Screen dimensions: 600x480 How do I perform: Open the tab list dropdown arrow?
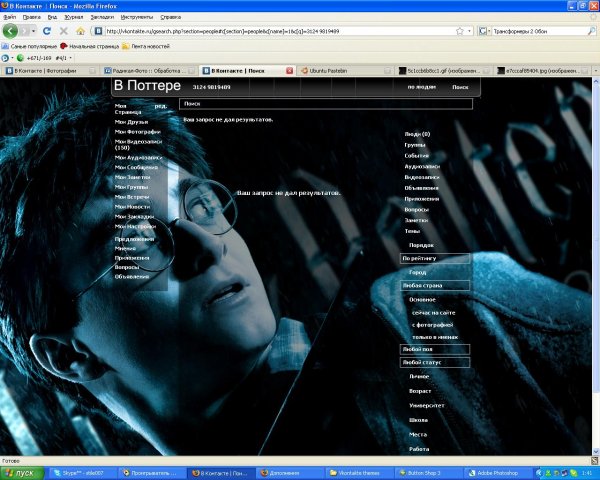595,71
